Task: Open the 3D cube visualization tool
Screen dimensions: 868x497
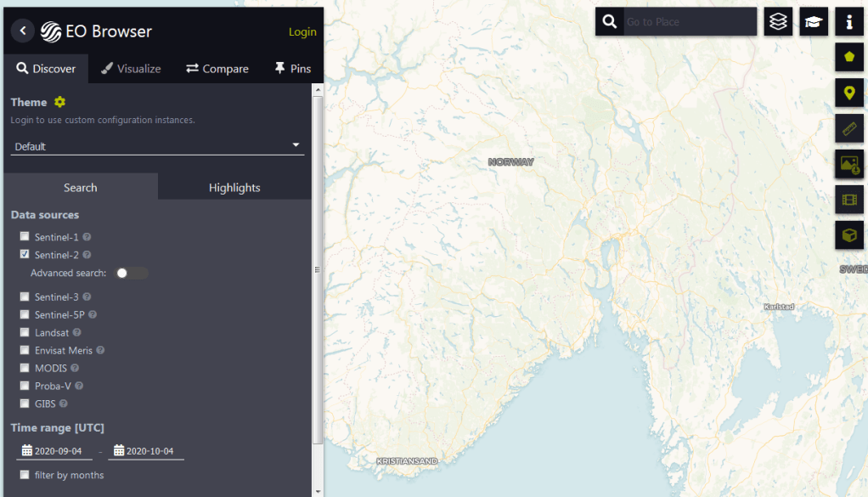Action: point(849,235)
